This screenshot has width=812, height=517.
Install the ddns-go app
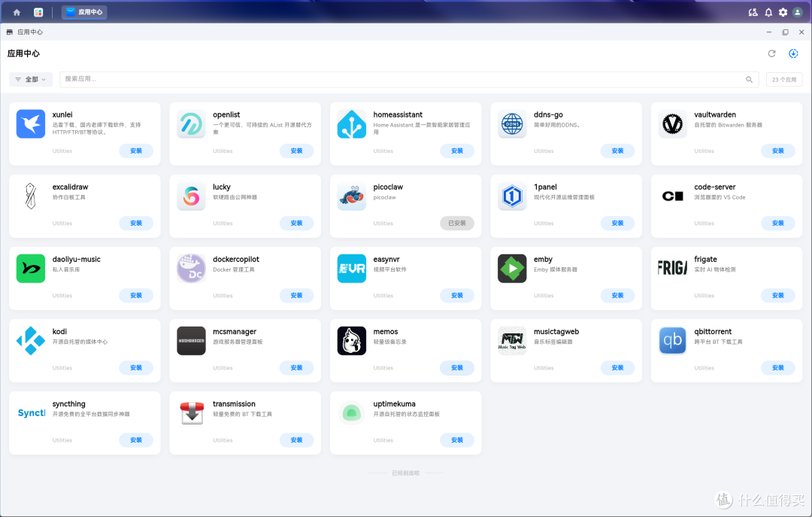click(618, 151)
